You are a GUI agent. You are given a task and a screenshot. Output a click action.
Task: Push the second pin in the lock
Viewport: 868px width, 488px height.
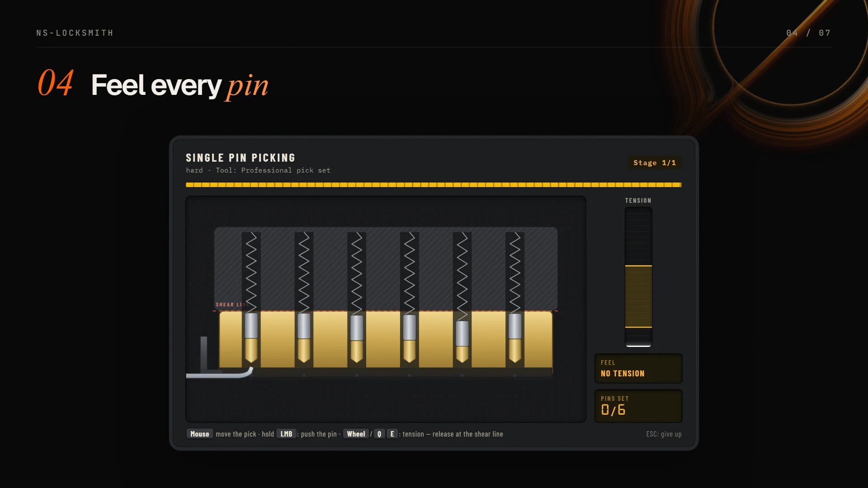click(x=304, y=338)
